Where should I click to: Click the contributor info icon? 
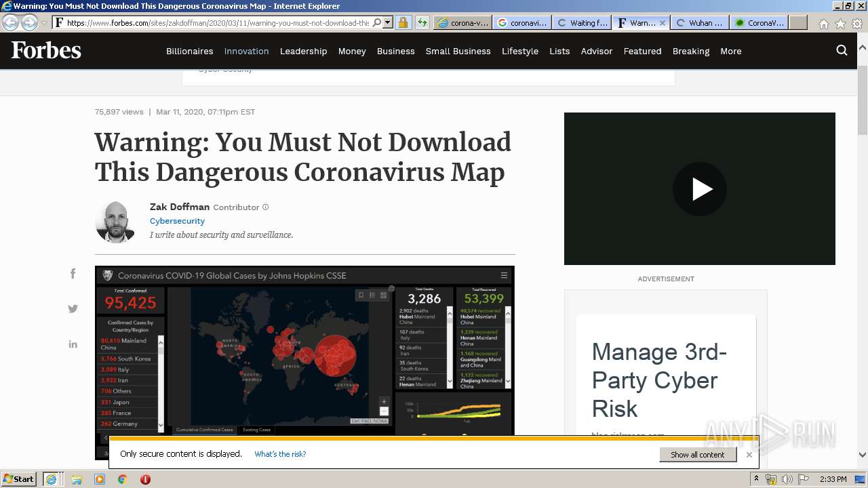click(x=265, y=207)
